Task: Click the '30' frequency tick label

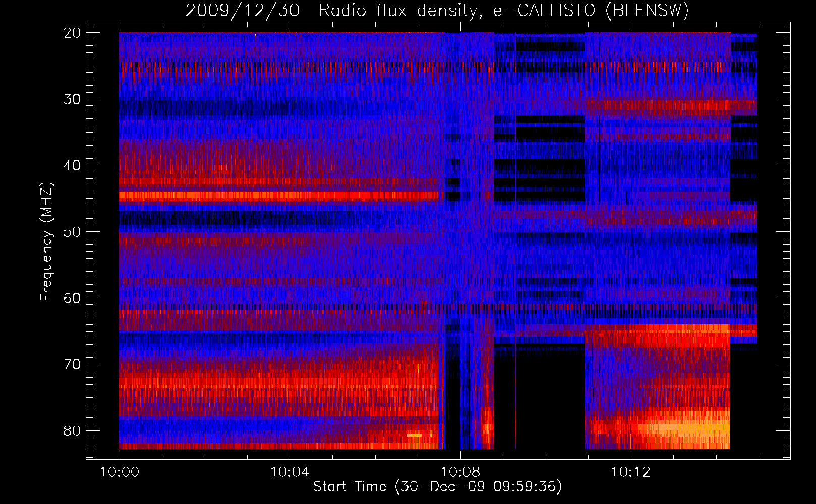Action: (x=72, y=99)
